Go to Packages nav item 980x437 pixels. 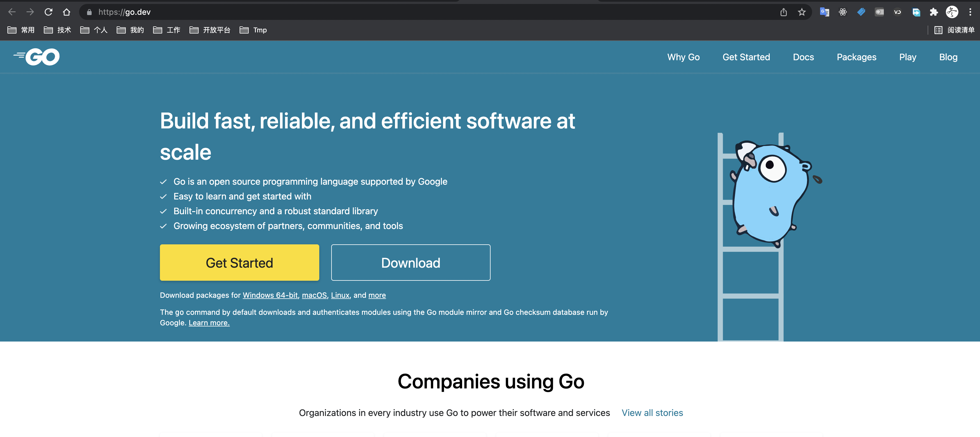(x=856, y=57)
